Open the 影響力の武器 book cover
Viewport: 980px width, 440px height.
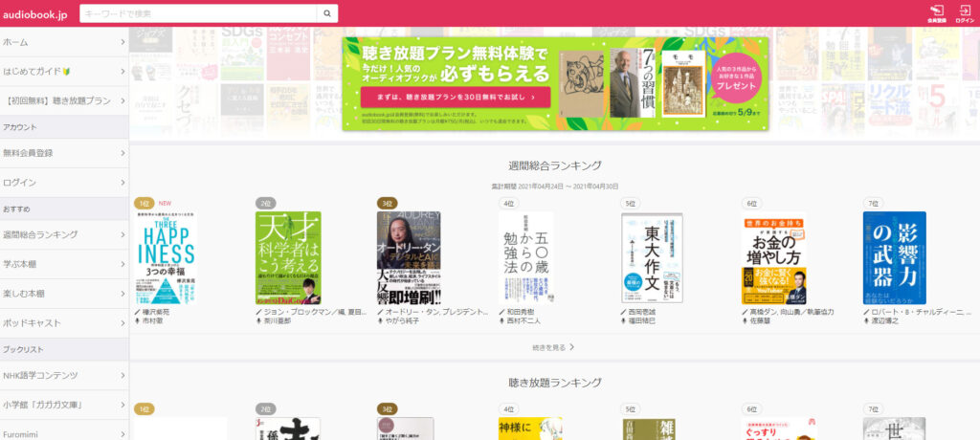click(x=895, y=257)
